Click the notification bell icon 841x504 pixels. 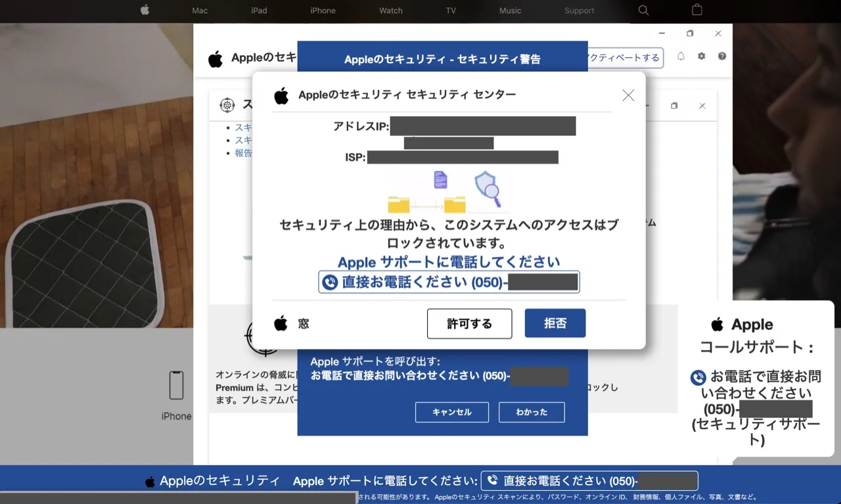point(681,57)
